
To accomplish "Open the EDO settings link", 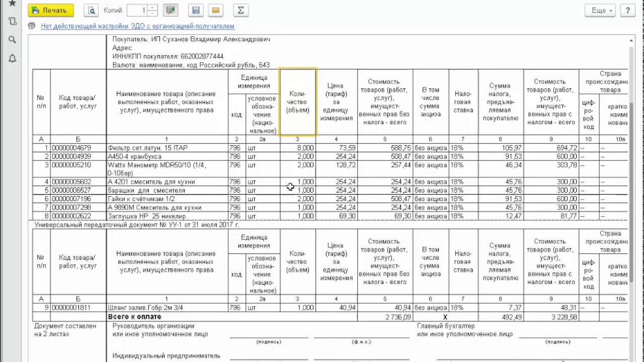I will point(137,26).
